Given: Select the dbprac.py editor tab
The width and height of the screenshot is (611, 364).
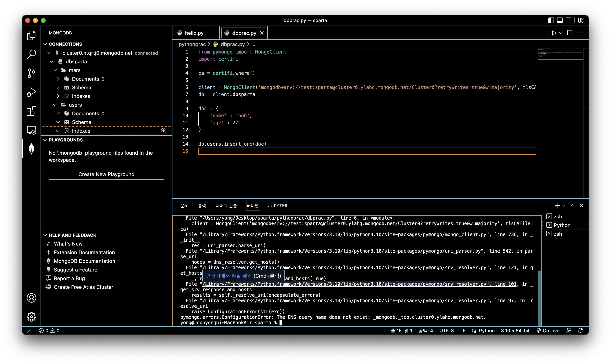Looking at the screenshot, I should pos(244,33).
